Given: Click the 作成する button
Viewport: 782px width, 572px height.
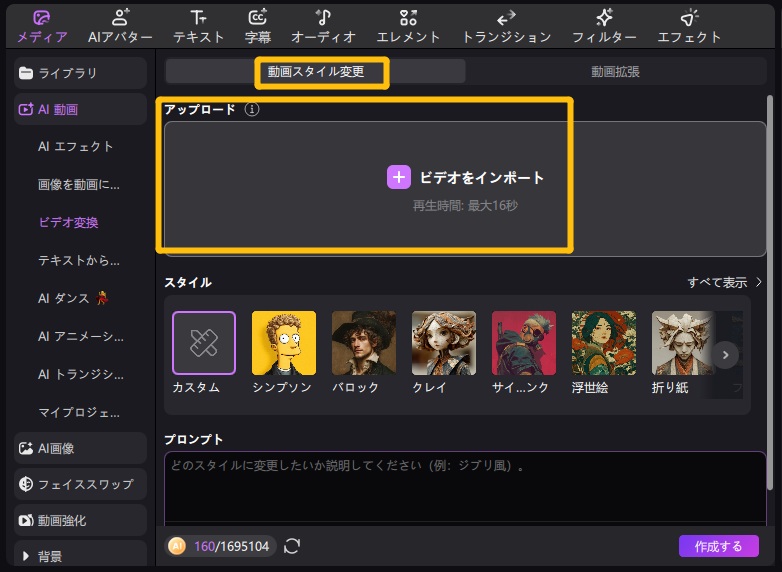Looking at the screenshot, I should [x=718, y=546].
